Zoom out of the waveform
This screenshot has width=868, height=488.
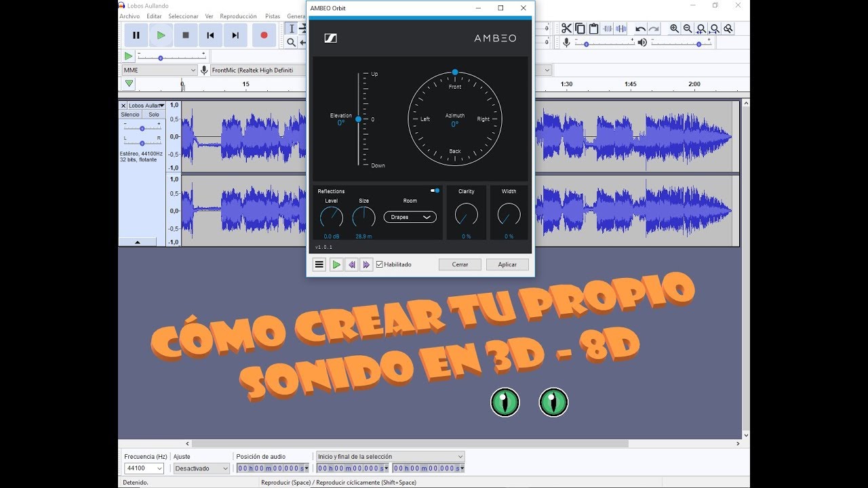click(688, 28)
